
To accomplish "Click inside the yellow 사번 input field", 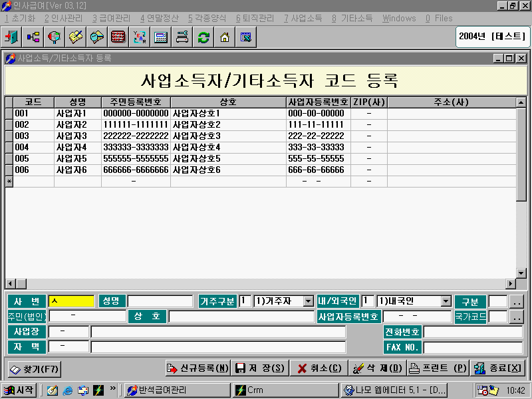I will coord(70,301).
